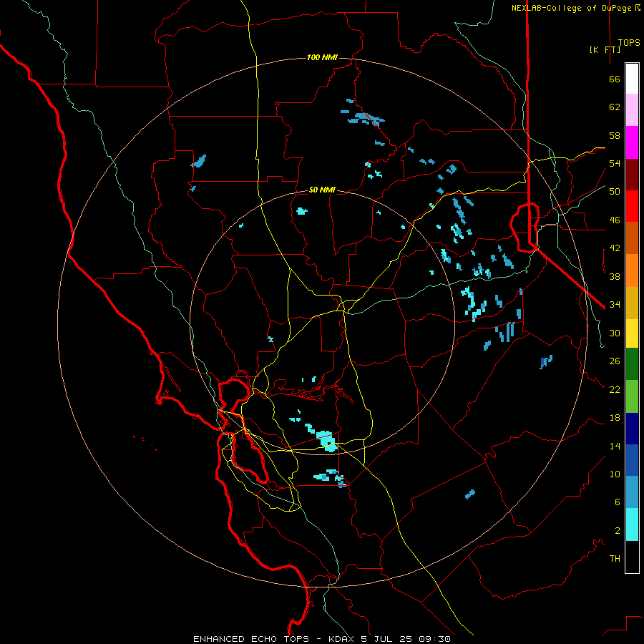644x644 pixels.
Task: Click the largest cyan echo below the 50 NMI ring
Action: (x=327, y=441)
